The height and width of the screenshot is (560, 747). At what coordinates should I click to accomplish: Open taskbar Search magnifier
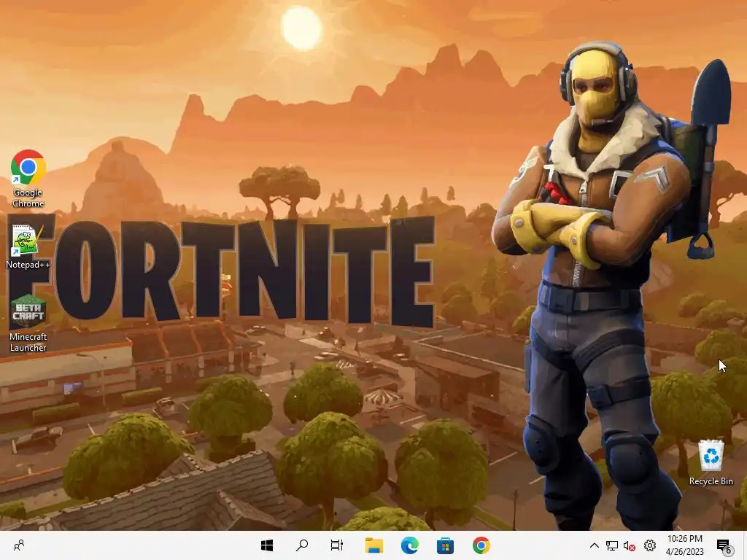(x=302, y=545)
